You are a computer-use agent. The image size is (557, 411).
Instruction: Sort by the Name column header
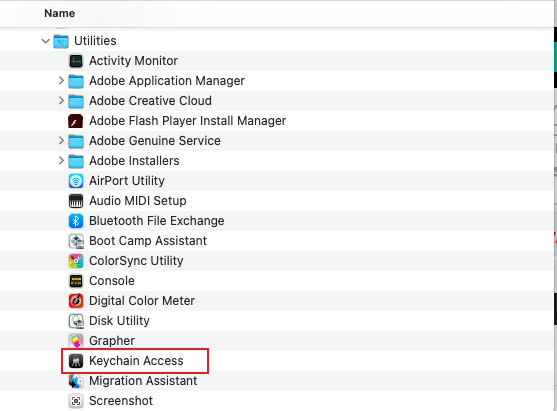point(59,13)
